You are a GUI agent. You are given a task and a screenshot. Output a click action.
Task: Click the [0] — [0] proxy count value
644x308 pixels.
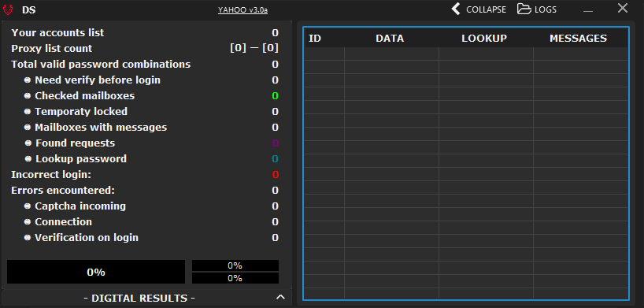254,49
